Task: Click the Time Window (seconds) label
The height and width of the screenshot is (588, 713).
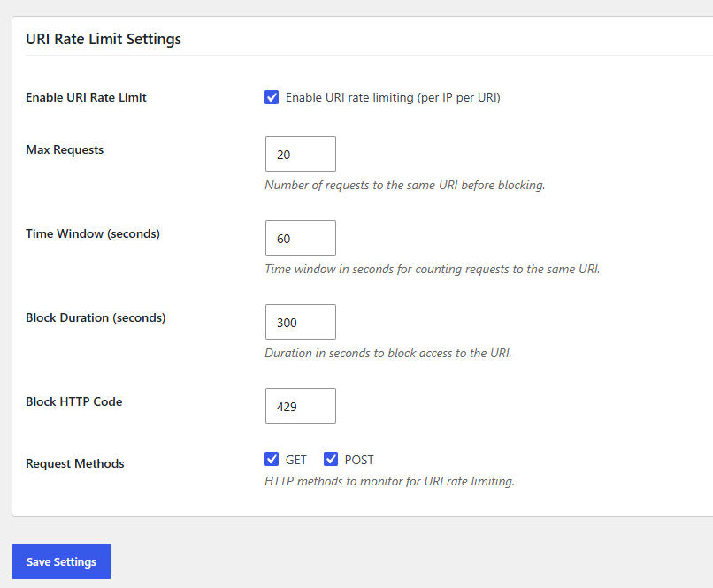Action: pyautogui.click(x=93, y=233)
